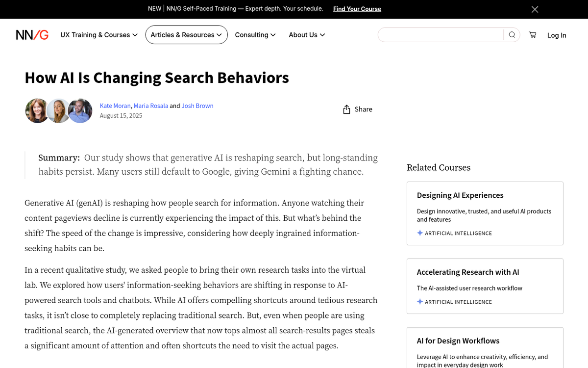Screen dimensions: 588x368
Task: Click Kate Moran's avatar photo
Action: coord(37,111)
